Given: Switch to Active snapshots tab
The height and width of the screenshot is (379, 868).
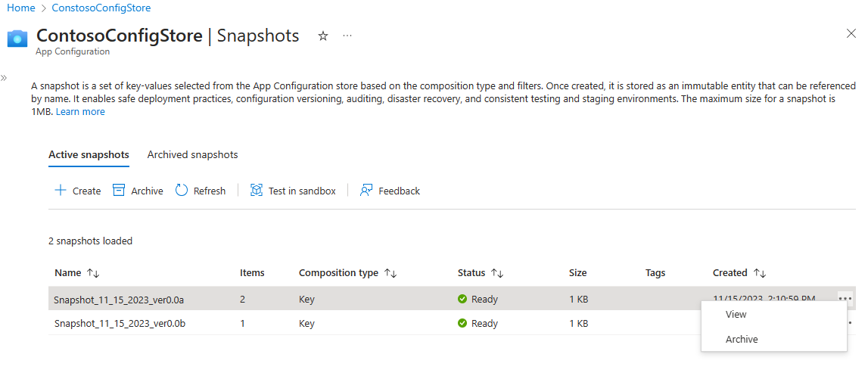Looking at the screenshot, I should click(x=89, y=155).
